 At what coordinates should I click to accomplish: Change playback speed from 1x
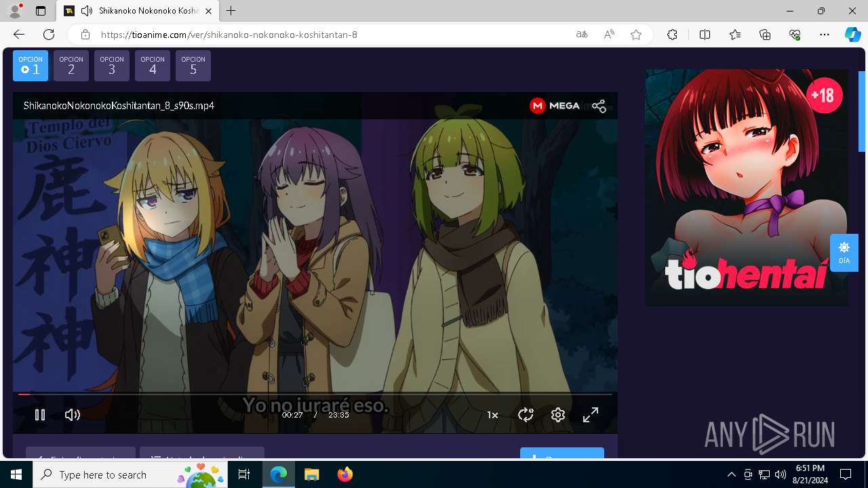click(x=492, y=415)
